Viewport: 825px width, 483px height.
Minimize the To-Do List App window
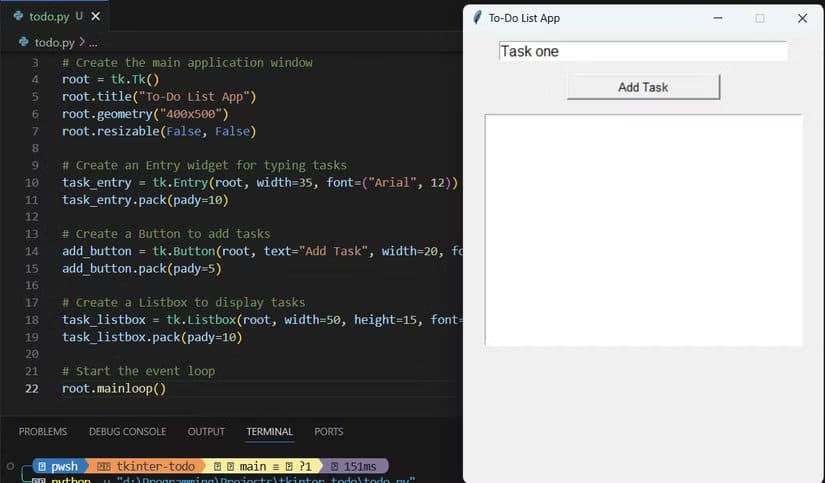click(x=717, y=18)
